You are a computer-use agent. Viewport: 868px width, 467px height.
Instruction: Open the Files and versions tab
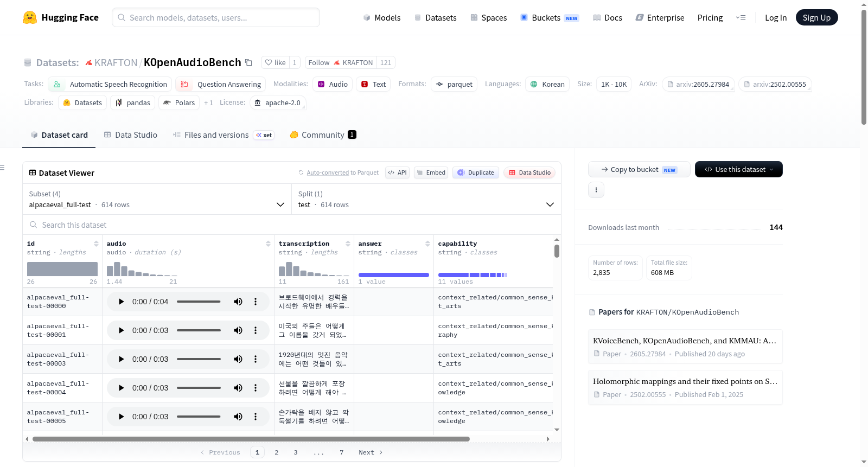[x=224, y=135]
